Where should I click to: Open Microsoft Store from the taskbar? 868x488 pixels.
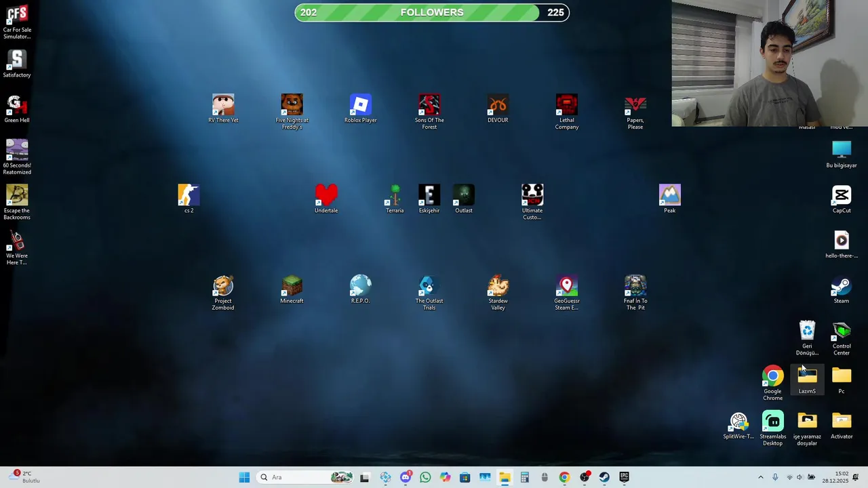465,477
